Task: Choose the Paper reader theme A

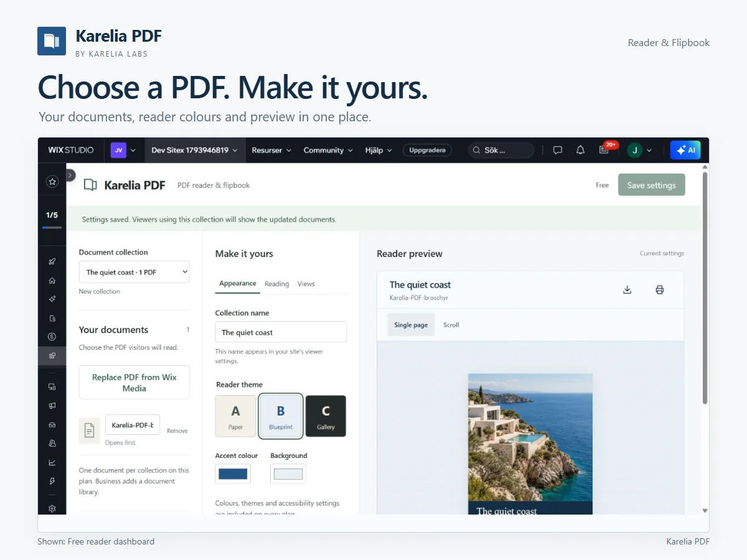Action: pyautogui.click(x=235, y=416)
